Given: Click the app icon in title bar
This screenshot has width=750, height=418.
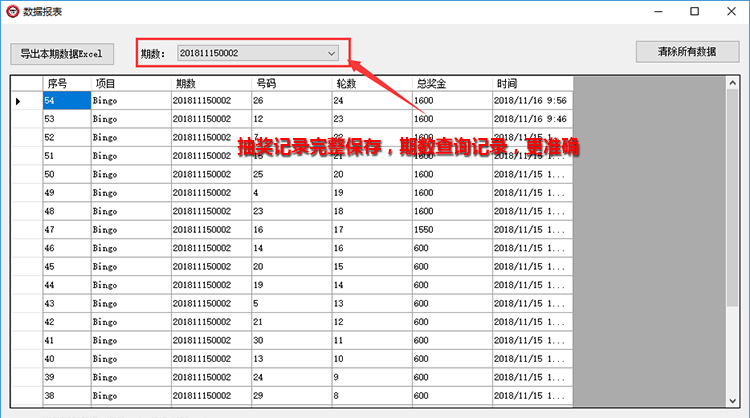Looking at the screenshot, I should pos(12,11).
